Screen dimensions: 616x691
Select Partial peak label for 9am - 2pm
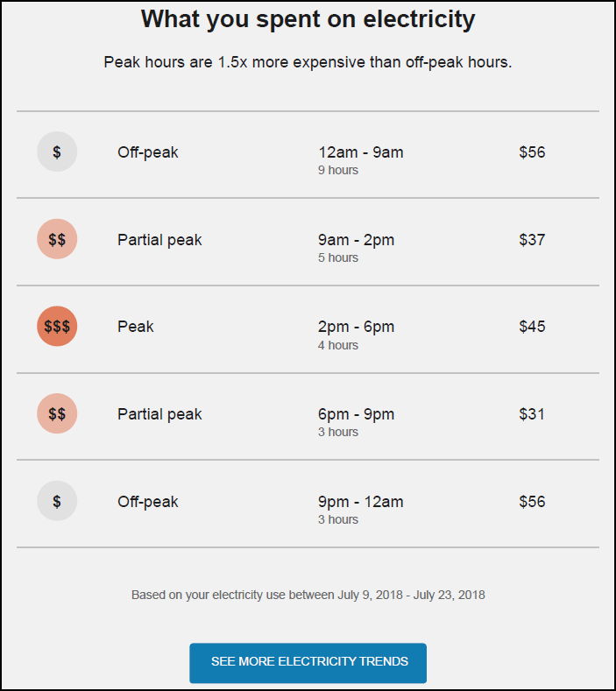pos(159,240)
